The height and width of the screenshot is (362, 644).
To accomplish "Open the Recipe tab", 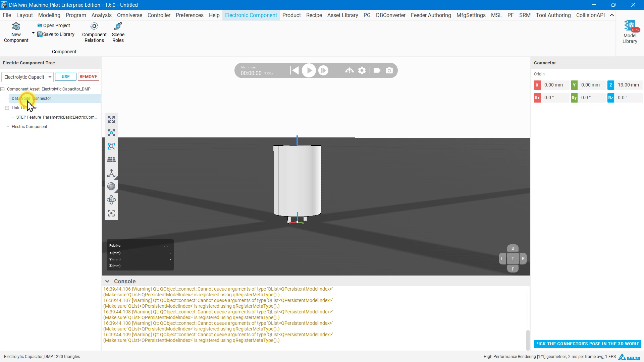I will coord(314,15).
